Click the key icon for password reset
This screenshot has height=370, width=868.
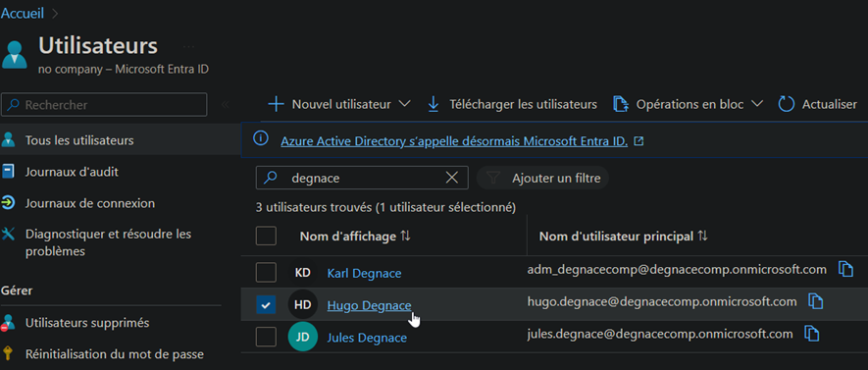8,353
